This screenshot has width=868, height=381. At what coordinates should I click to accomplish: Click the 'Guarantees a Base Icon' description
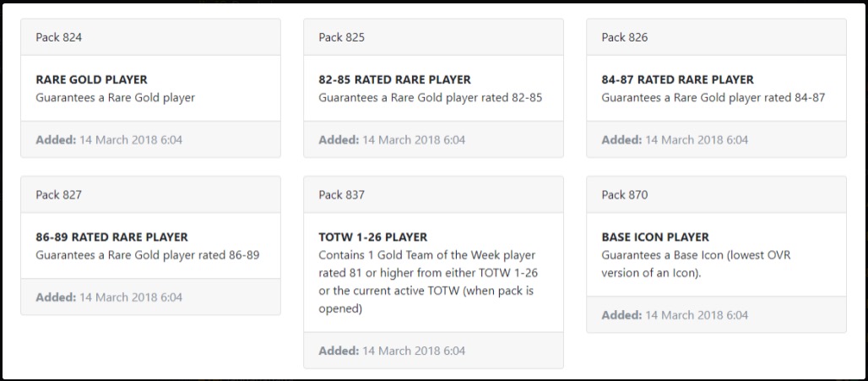coord(696,264)
